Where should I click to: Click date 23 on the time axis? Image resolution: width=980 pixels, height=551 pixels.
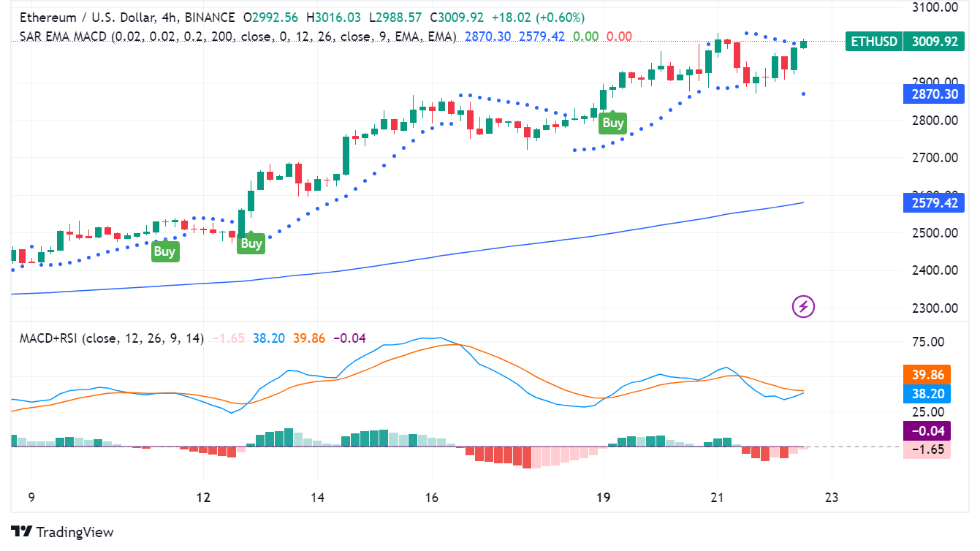(x=831, y=498)
